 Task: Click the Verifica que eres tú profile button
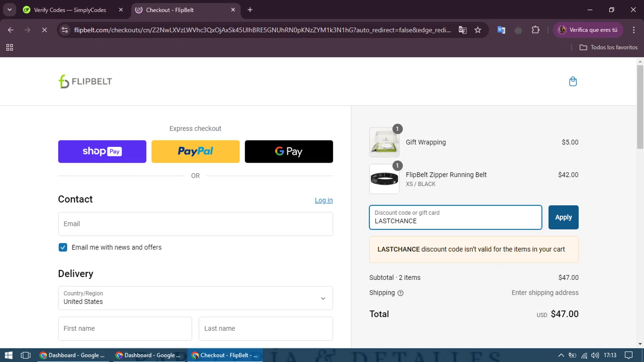pyautogui.click(x=587, y=30)
